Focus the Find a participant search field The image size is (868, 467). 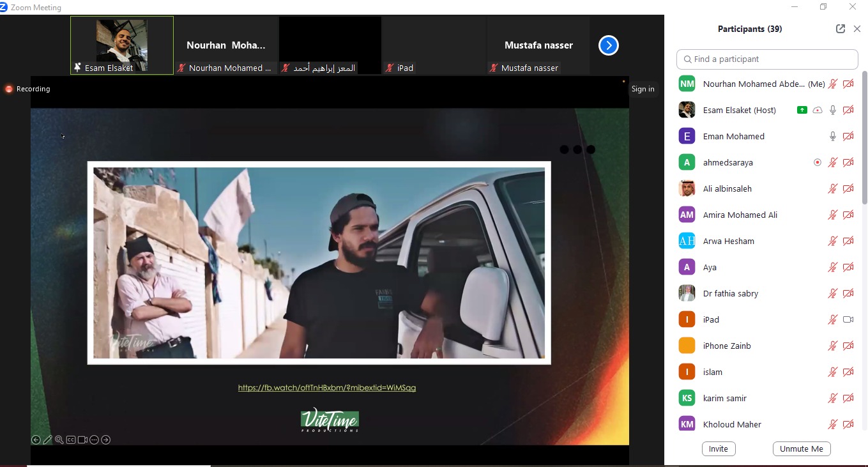pyautogui.click(x=767, y=59)
